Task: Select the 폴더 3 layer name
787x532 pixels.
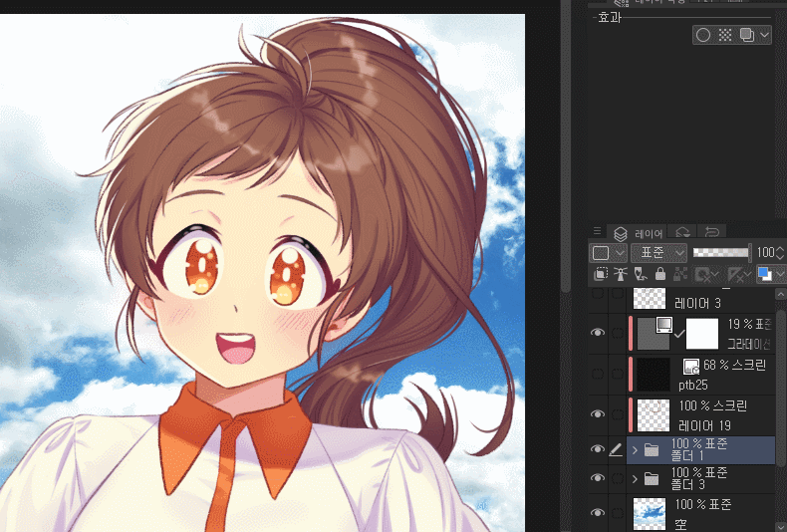Action: (688, 485)
